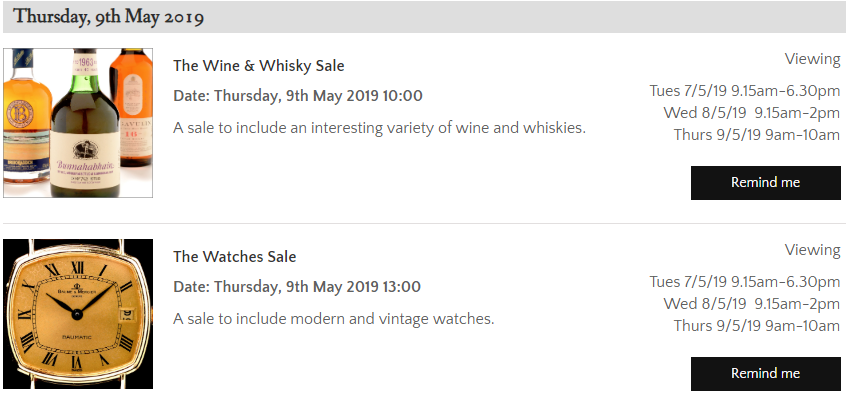This screenshot has width=850, height=402.
Task: Click the Viewing label for the whisky sale
Action: [x=812, y=59]
